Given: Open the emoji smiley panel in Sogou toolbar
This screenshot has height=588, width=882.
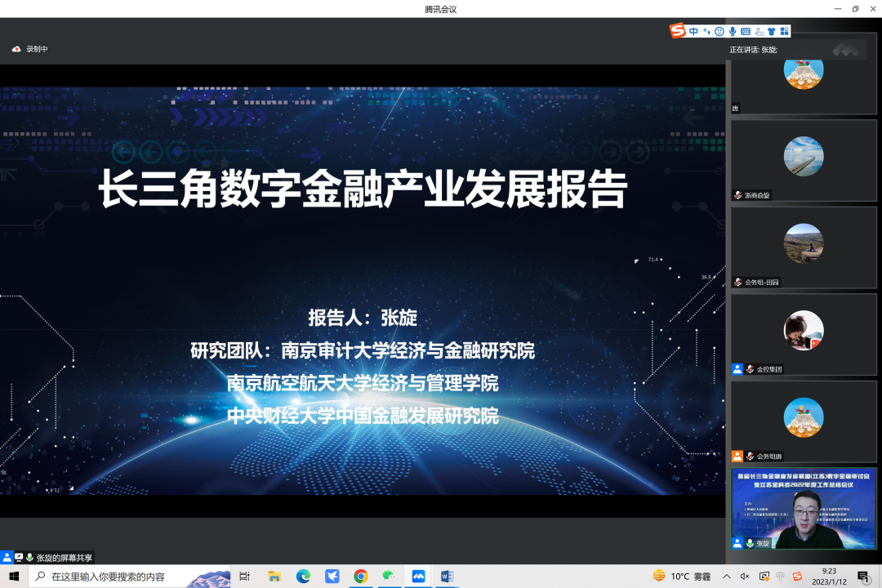Looking at the screenshot, I should tap(719, 32).
